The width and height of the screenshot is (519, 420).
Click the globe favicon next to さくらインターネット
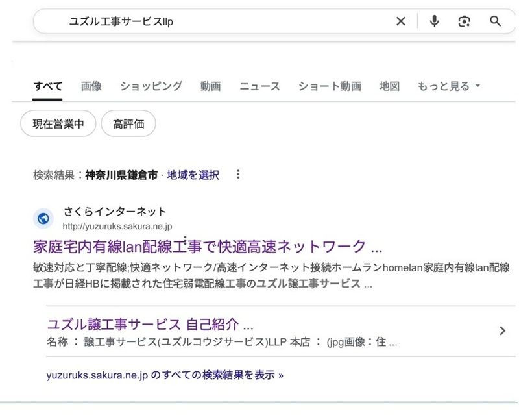(x=43, y=219)
